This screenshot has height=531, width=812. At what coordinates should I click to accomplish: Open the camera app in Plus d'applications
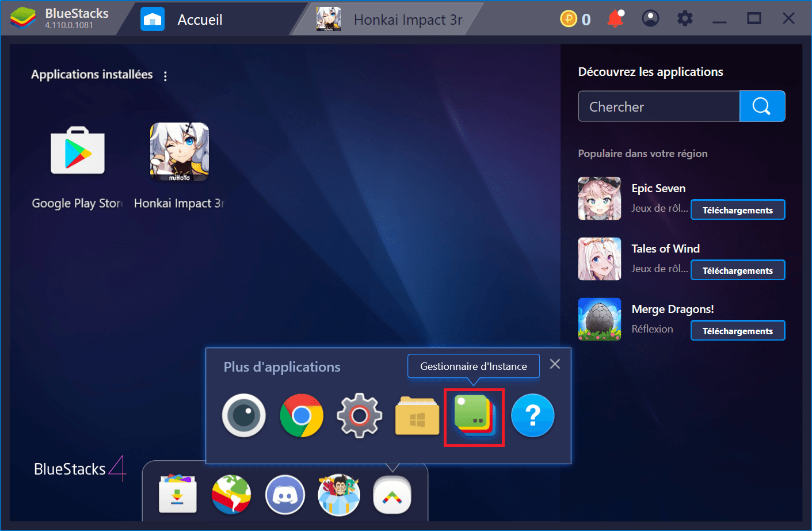coord(244,415)
